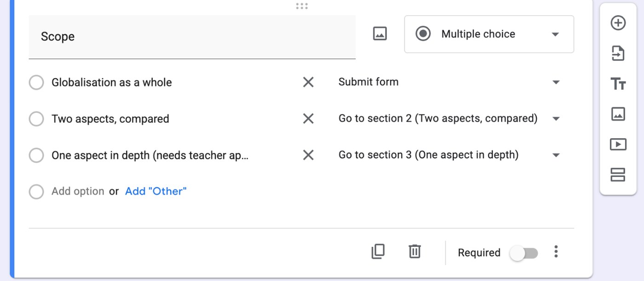Open the 'Go to section 3' destination dropdown
The image size is (644, 281).
click(449, 155)
